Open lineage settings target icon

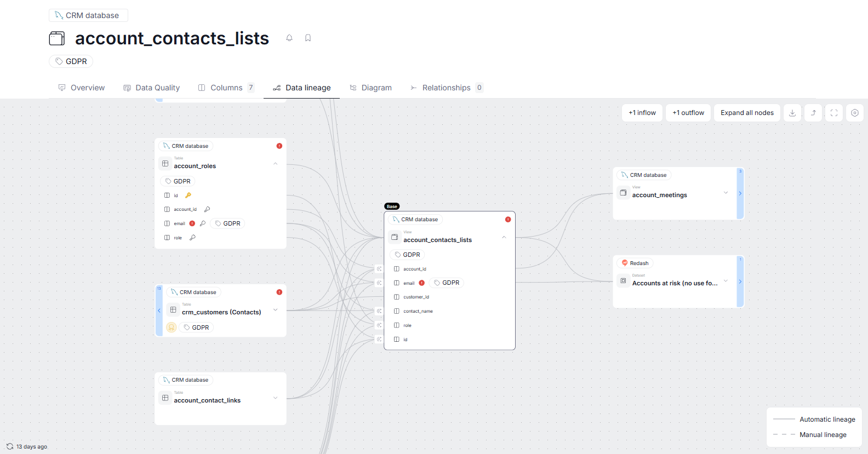pos(855,113)
